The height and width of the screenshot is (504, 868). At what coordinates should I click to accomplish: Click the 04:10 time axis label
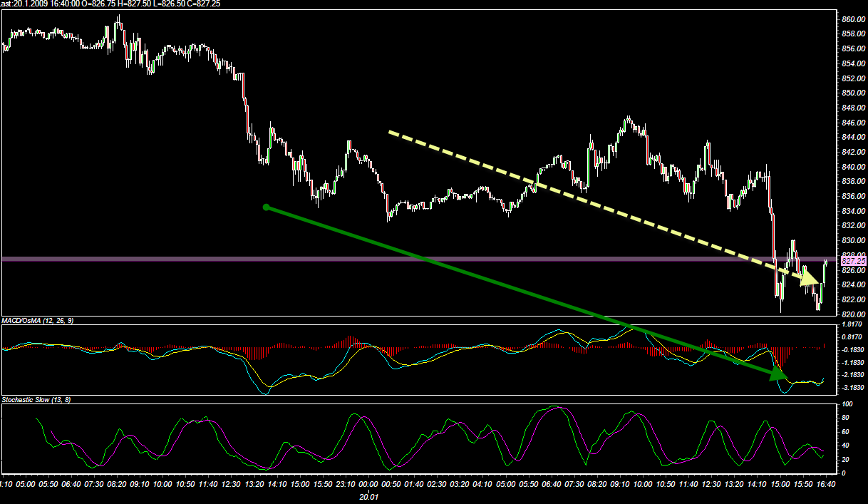483,484
